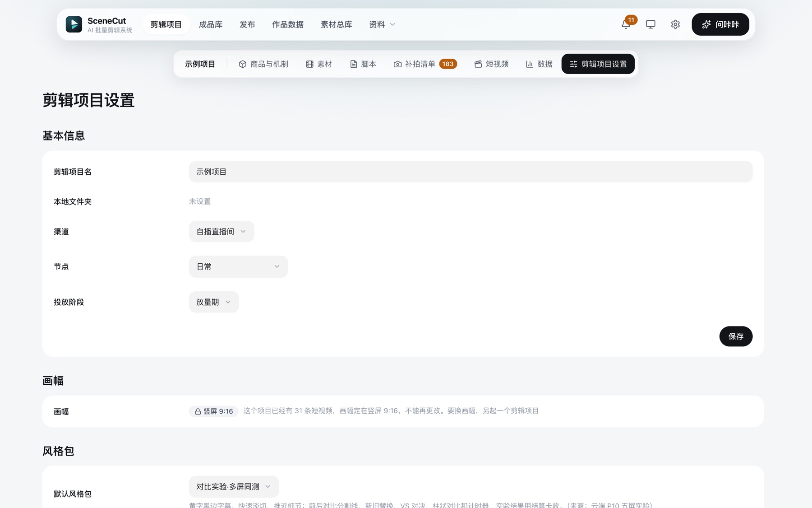
Task: Click the cube icon beside 商品与机制
Action: [243, 64]
